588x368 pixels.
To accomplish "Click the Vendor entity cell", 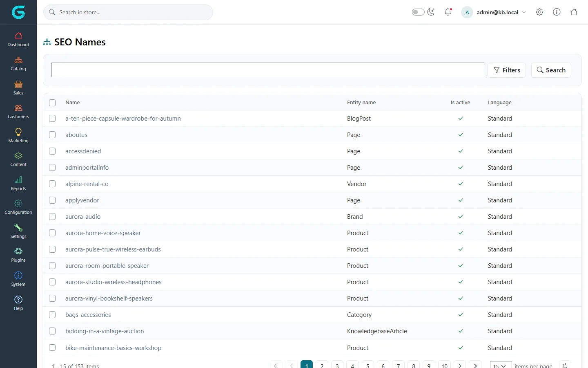I will 357,184.
